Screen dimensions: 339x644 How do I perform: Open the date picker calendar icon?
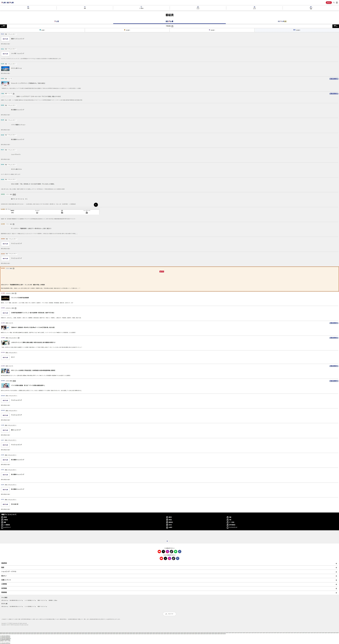tap(172, 26)
